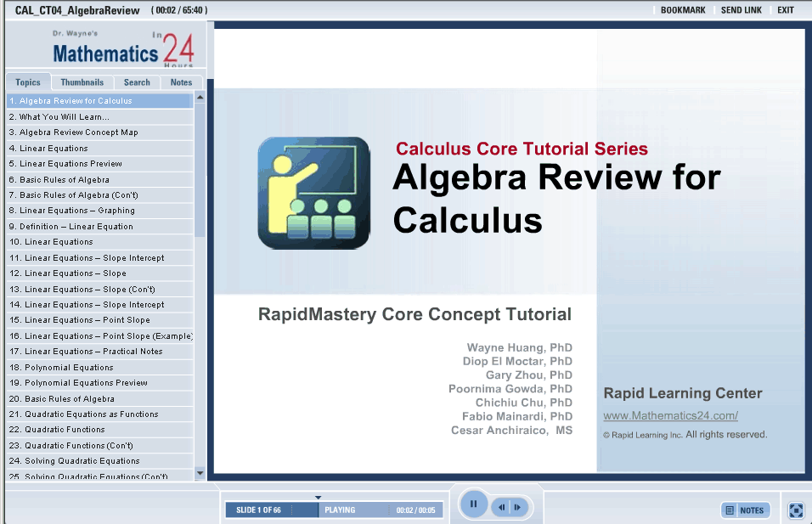Viewport: 812px width, 524px height.
Task: Open Definition – Linear Equation topic
Action: pyautogui.click(x=100, y=227)
